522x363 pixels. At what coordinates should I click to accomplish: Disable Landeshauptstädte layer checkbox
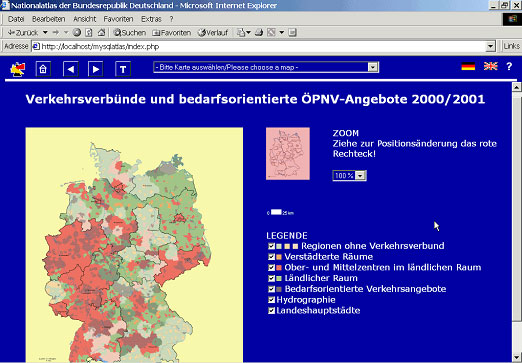(x=271, y=311)
